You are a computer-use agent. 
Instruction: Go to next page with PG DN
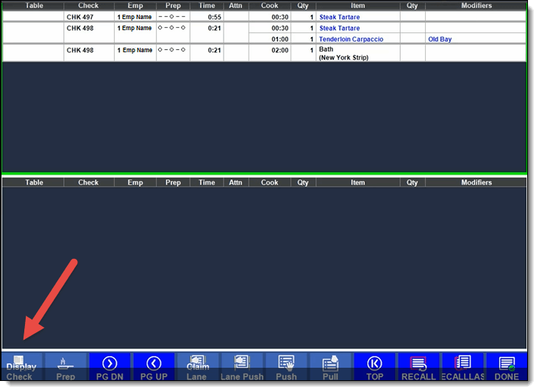tap(110, 367)
